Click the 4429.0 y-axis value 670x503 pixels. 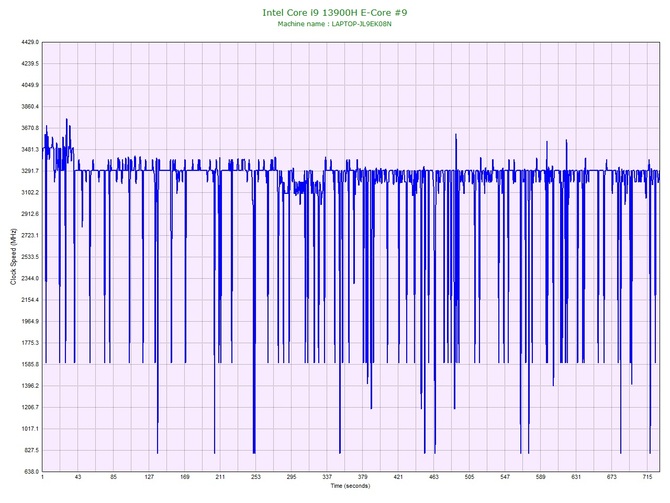(x=30, y=42)
